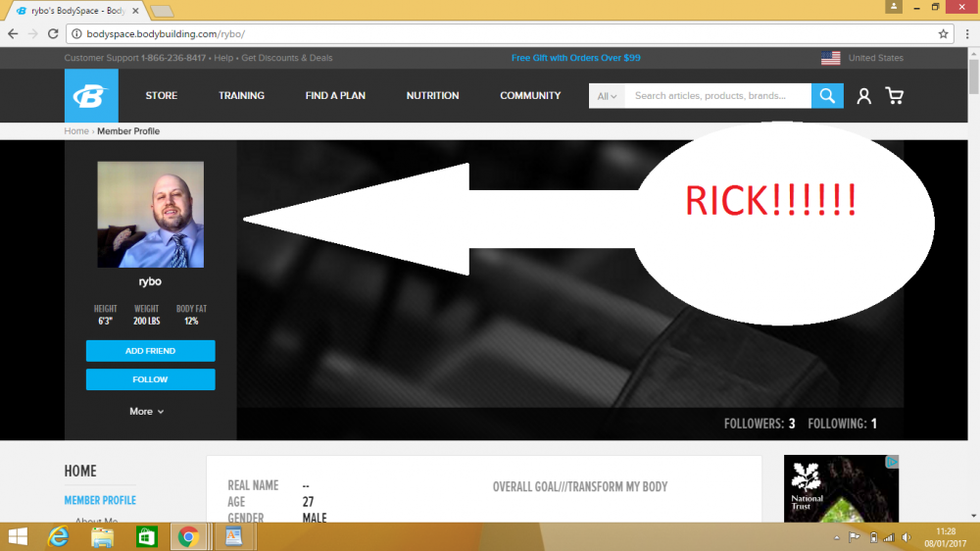Click the browser address bar URL
This screenshot has width=980, height=551.
166,33
